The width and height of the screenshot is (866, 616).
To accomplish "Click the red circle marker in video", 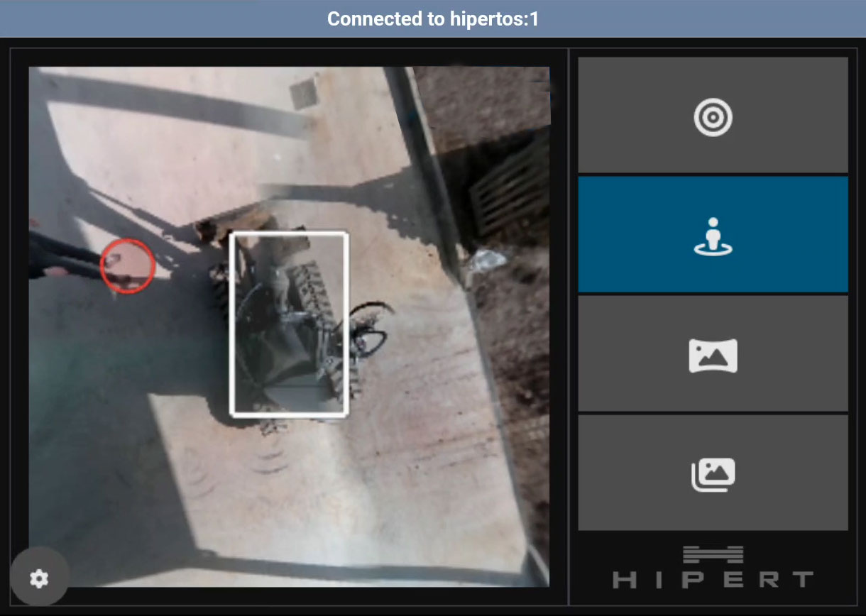I will coord(127,265).
